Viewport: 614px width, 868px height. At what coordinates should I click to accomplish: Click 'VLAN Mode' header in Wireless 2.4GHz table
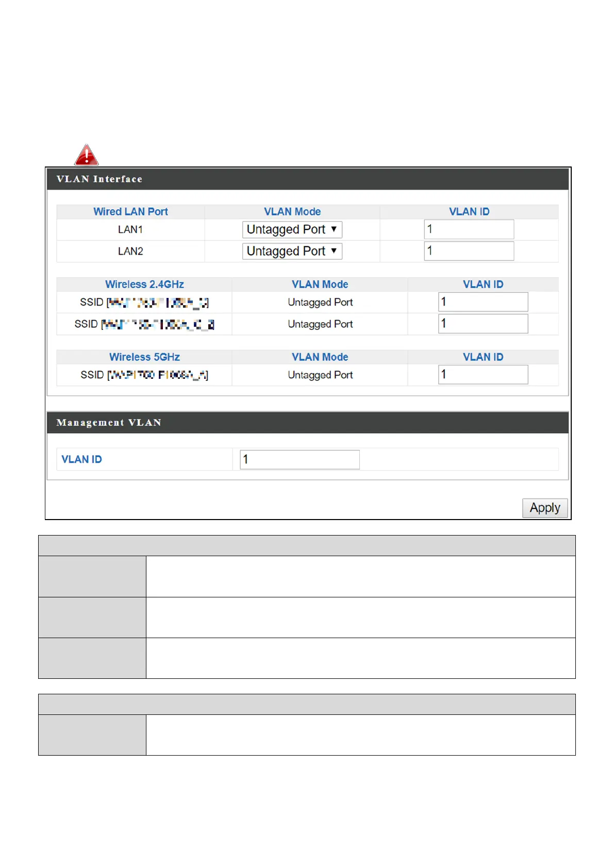coord(320,284)
